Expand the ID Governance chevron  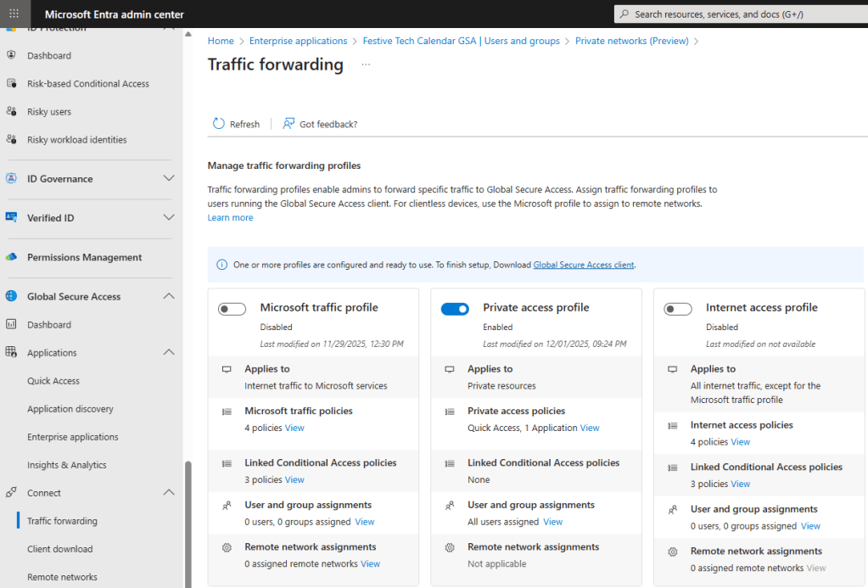(x=168, y=179)
